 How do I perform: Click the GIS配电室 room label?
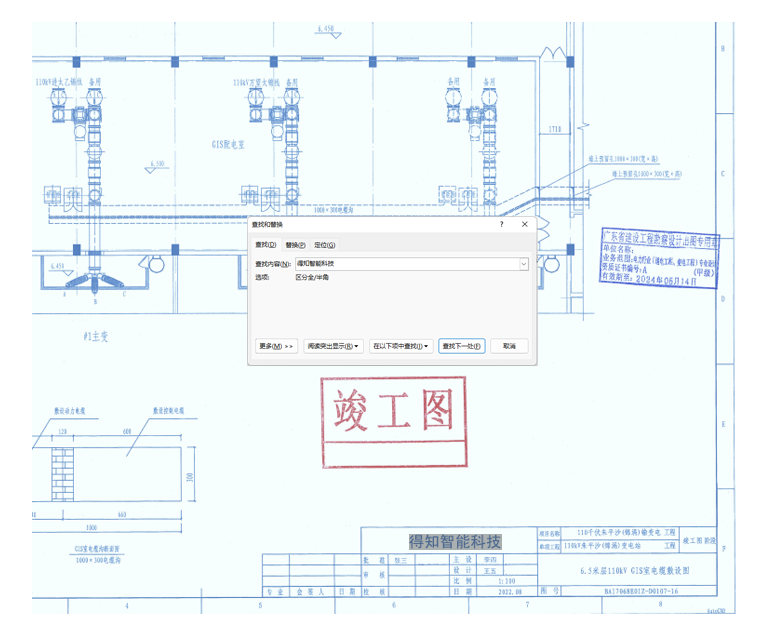228,144
